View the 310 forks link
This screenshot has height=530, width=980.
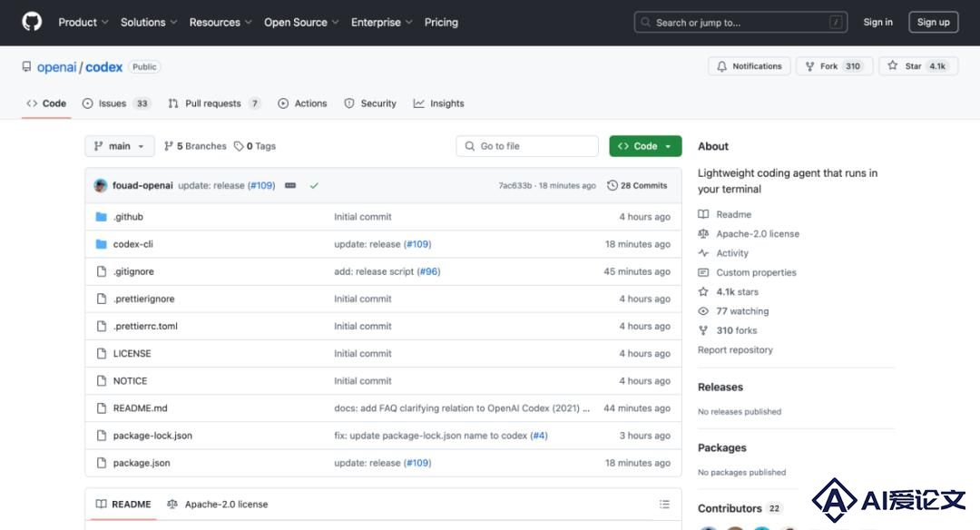click(x=728, y=330)
